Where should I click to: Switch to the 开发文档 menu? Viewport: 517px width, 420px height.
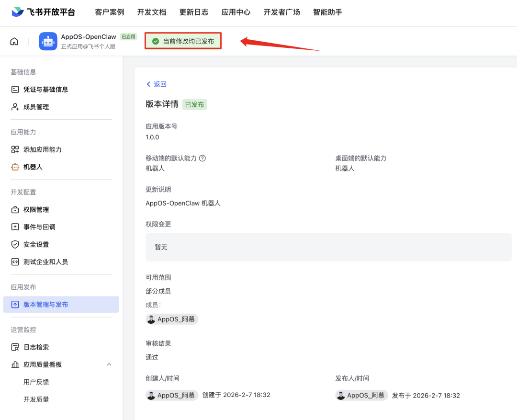(152, 12)
